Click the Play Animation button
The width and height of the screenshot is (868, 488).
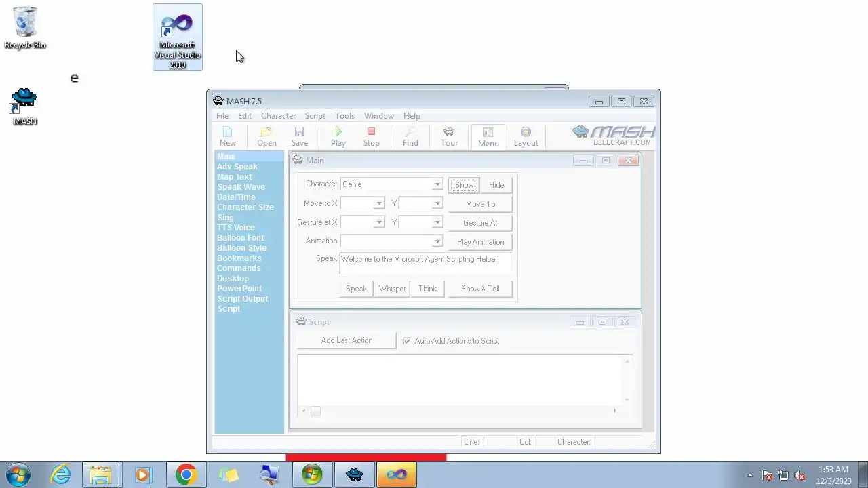pos(480,242)
